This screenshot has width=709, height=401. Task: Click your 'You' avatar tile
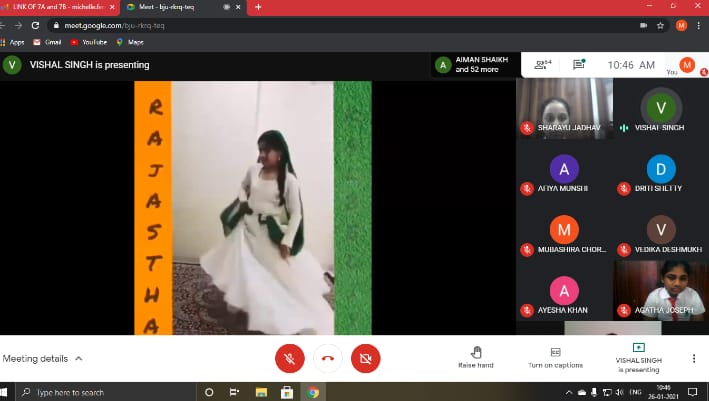click(x=687, y=66)
